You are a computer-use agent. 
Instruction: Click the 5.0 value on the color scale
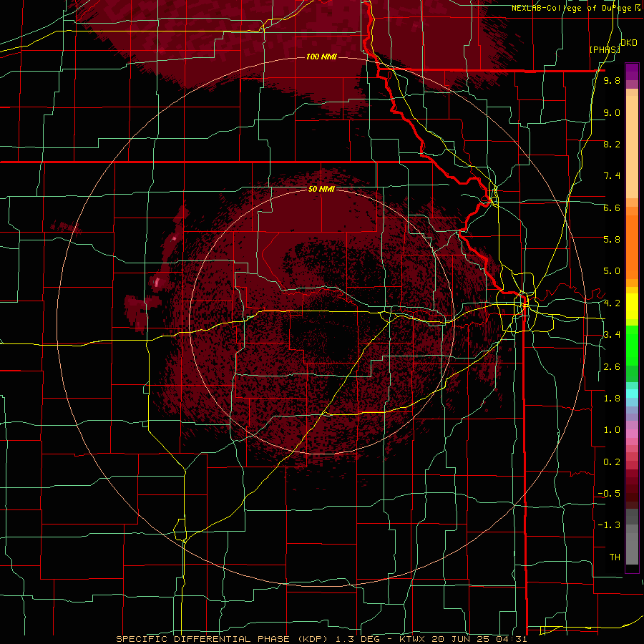(612, 271)
